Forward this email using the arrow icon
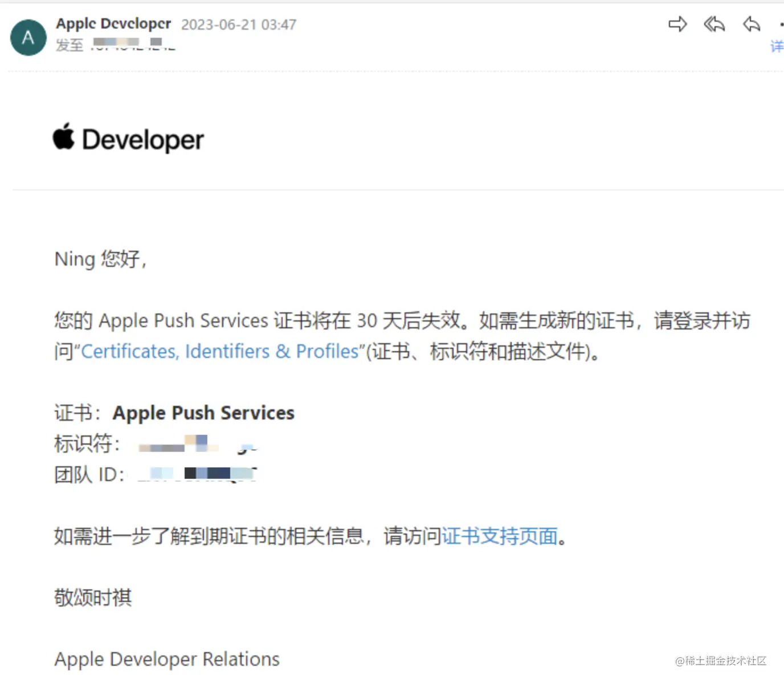 coord(677,24)
